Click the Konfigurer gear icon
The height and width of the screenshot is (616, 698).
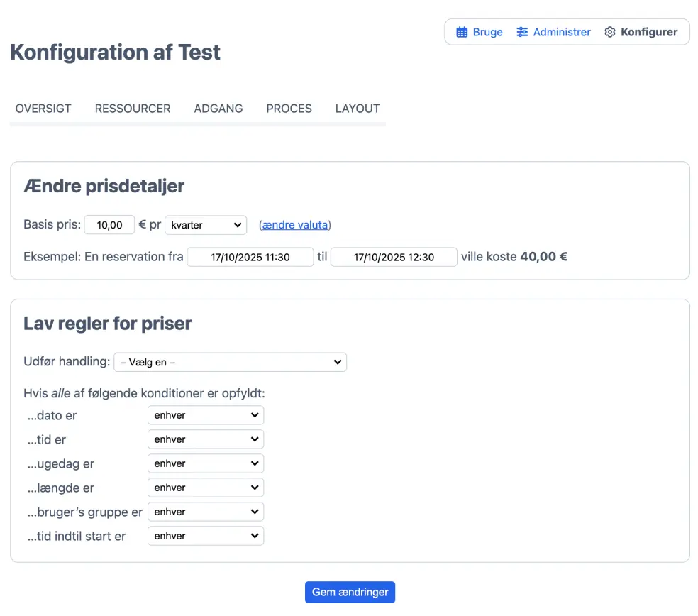610,32
